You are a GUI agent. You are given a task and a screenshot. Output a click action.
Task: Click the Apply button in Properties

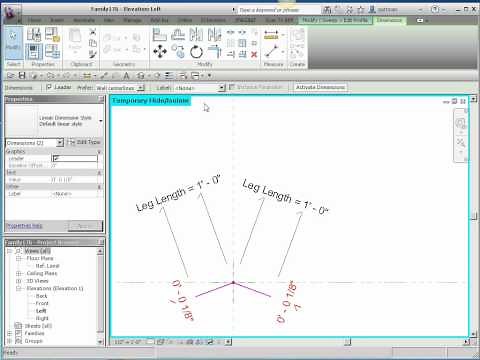coord(85,226)
